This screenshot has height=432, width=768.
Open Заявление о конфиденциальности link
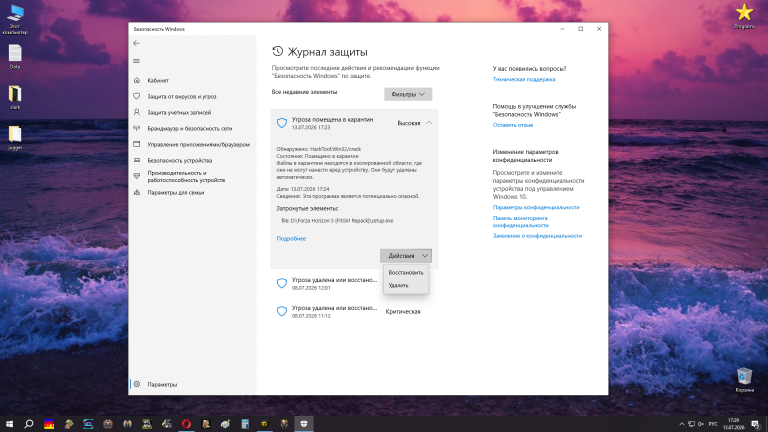point(537,236)
